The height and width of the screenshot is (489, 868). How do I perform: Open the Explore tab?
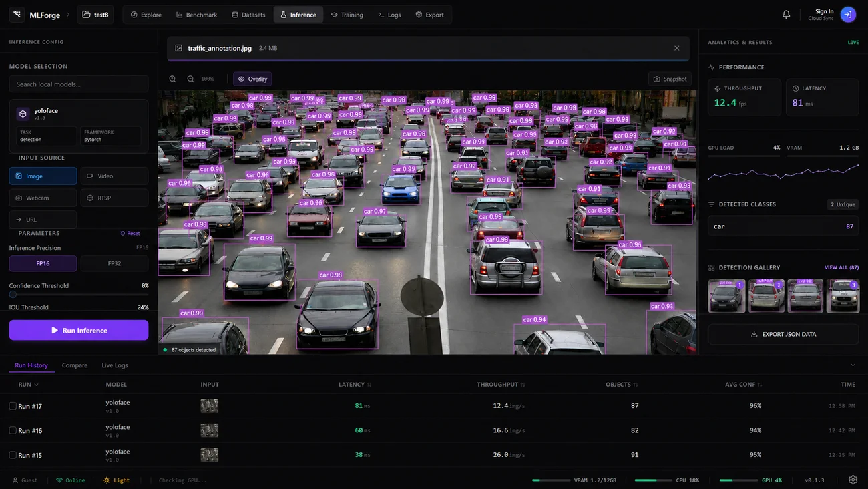point(146,15)
